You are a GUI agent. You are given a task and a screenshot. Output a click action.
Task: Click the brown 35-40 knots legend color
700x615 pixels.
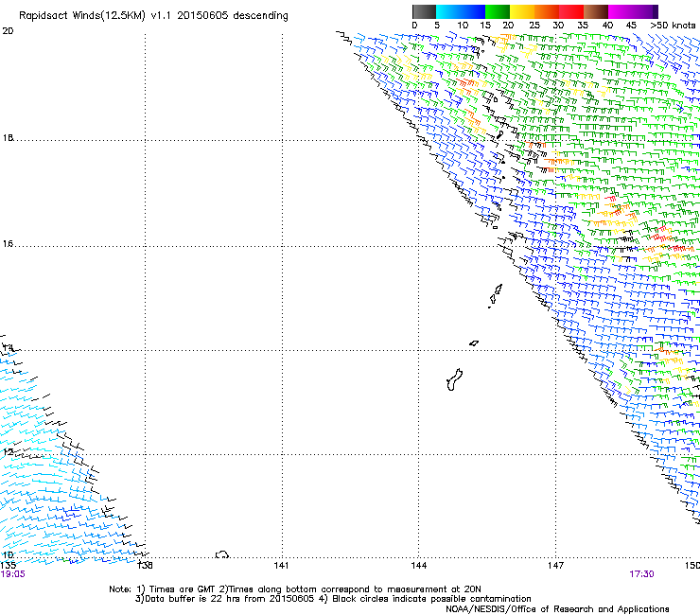596,11
